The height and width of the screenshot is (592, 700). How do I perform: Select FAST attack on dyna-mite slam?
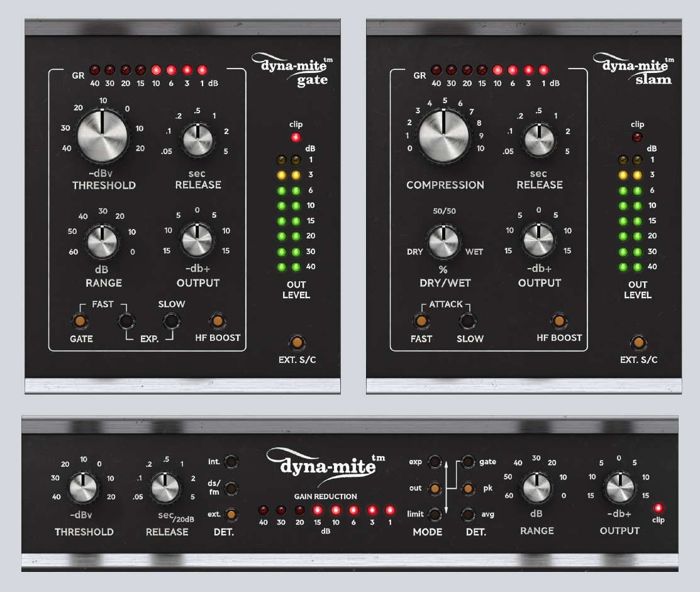[x=421, y=321]
